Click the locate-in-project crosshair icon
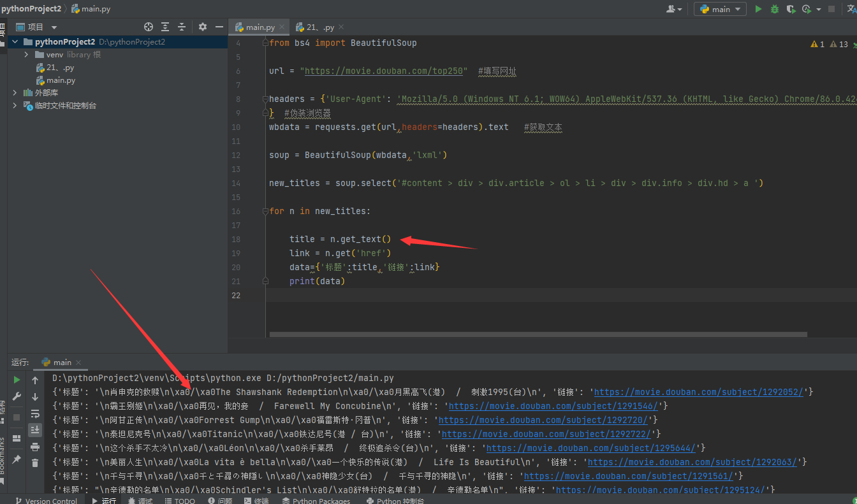This screenshot has width=857, height=504. (149, 27)
